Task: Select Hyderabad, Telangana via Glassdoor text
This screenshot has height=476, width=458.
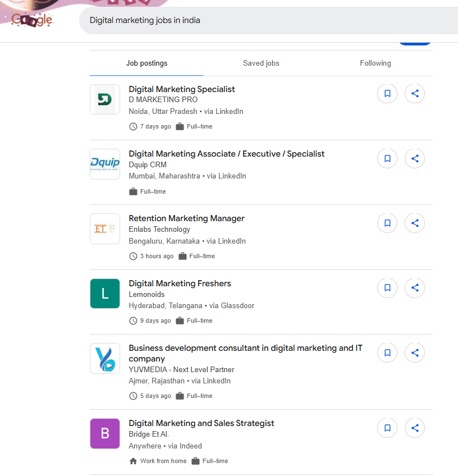Action: click(191, 306)
